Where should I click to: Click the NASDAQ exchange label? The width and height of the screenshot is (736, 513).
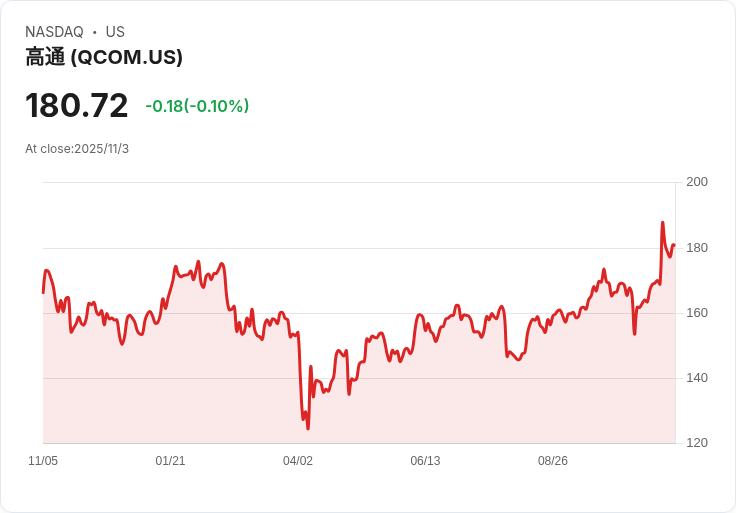pyautogui.click(x=54, y=32)
